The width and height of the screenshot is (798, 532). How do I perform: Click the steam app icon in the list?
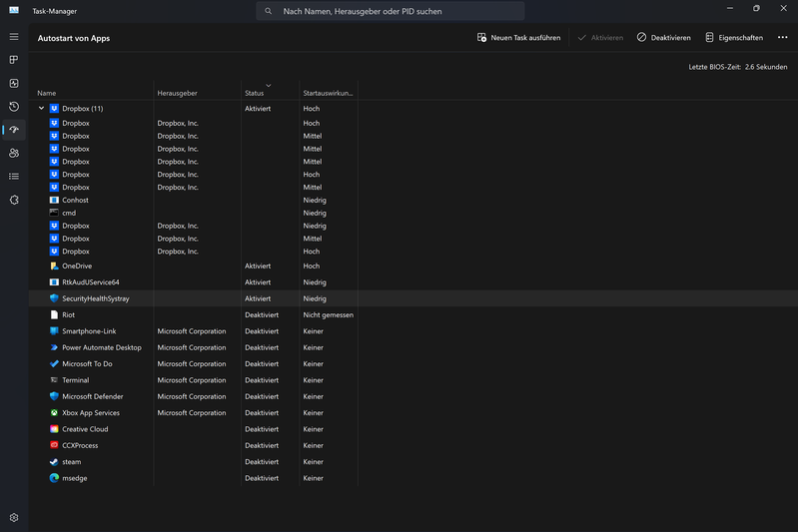tap(55, 462)
